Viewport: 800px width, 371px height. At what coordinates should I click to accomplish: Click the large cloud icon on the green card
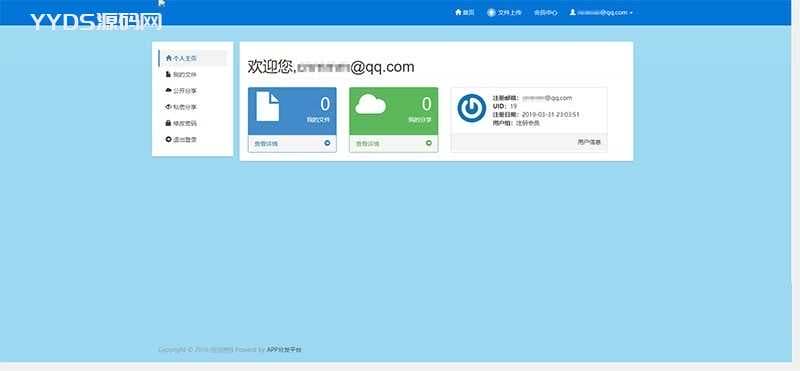370,104
